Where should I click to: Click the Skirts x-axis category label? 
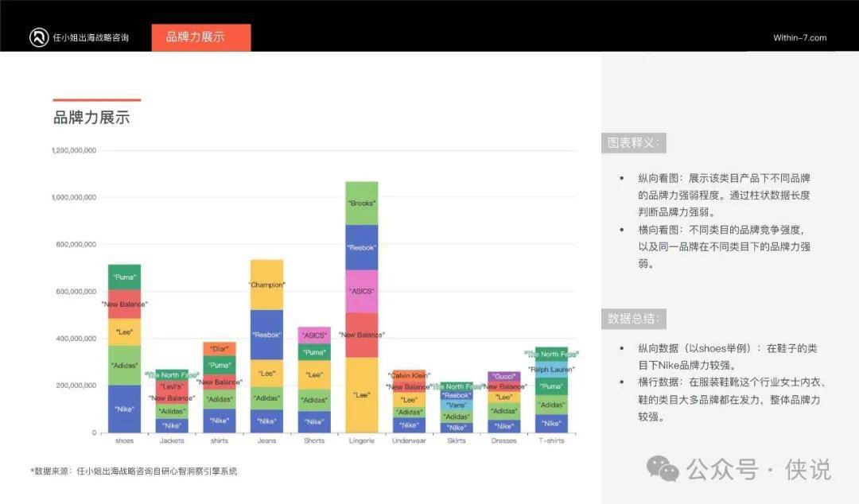click(457, 441)
